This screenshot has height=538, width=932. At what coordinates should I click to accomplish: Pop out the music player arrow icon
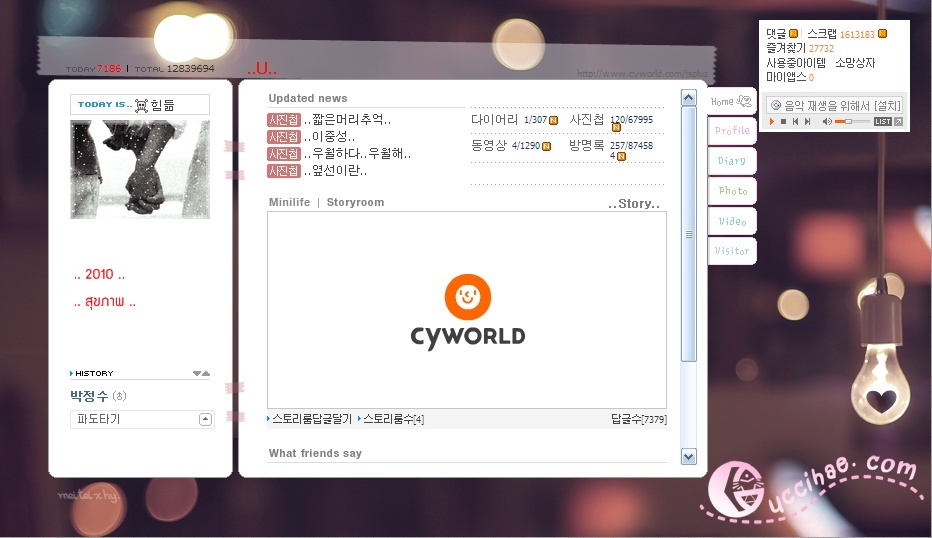(x=898, y=121)
